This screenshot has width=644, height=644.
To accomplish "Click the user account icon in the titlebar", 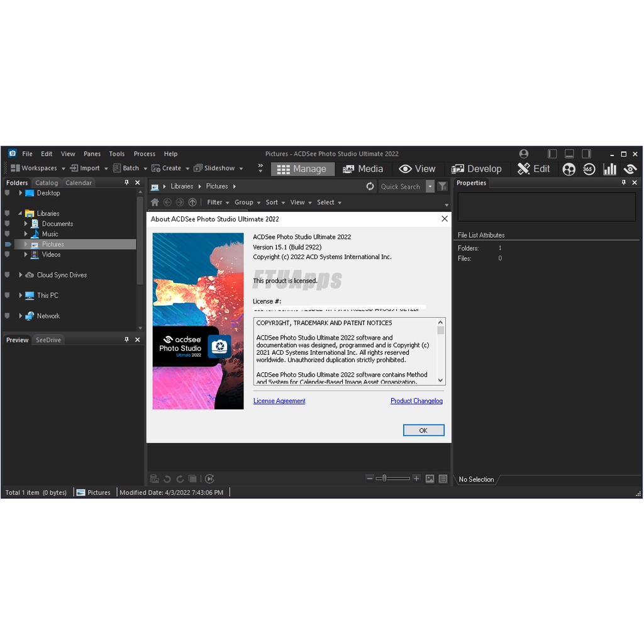I will 524,153.
